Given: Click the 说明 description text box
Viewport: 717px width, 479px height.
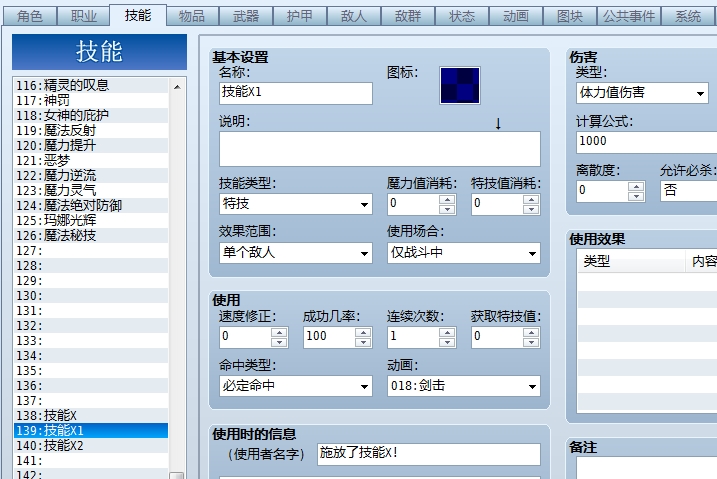Looking at the screenshot, I should click(x=380, y=149).
